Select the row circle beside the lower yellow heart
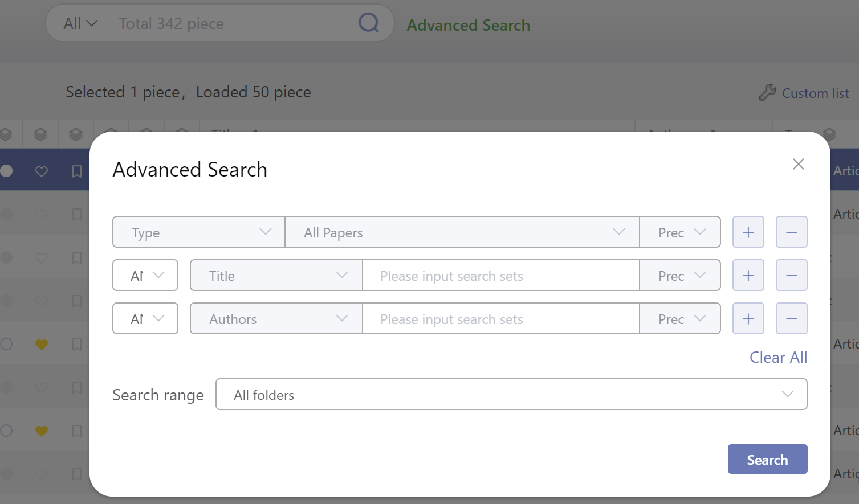This screenshot has width=859, height=504. point(6,431)
